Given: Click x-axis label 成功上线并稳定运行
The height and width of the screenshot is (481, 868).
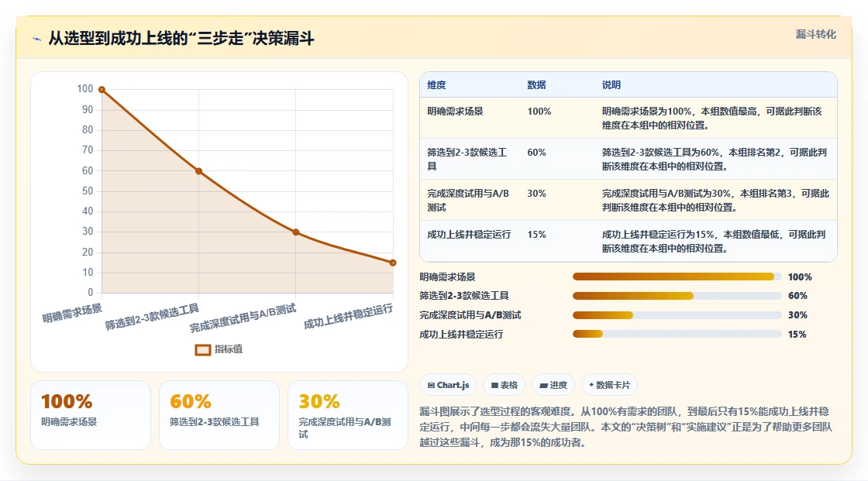Looking at the screenshot, I should coord(348,316).
